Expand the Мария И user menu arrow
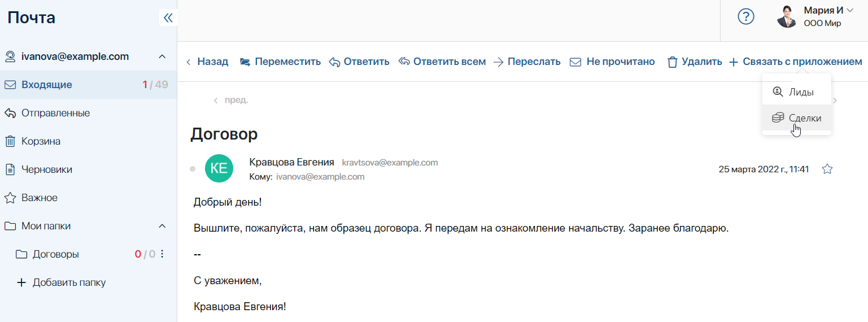Viewport: 868px width, 322px height. click(x=849, y=10)
